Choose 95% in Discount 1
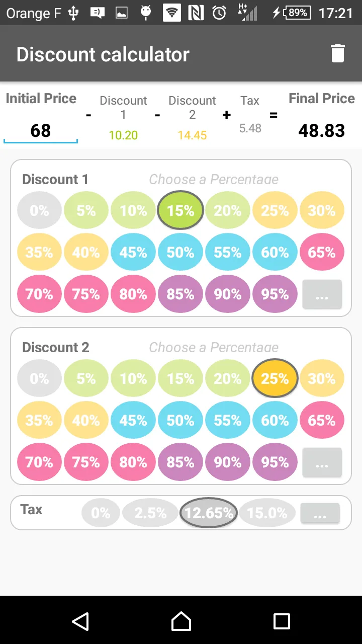This screenshot has width=362, height=644. coord(275,294)
